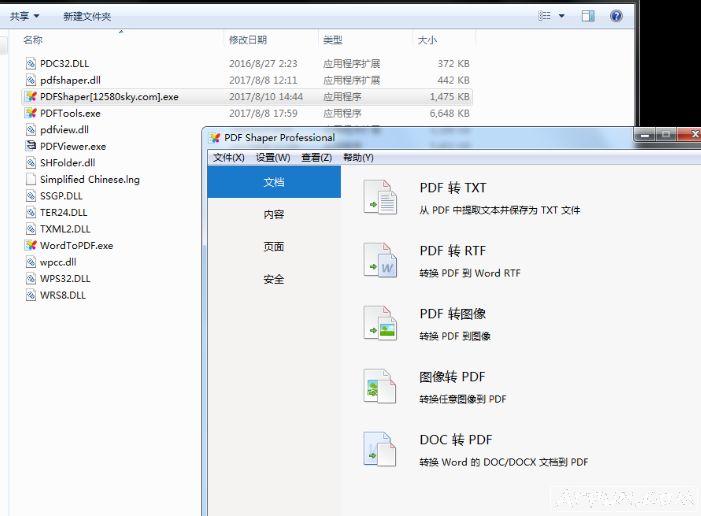Open the 帮助(Y) menu
The width and height of the screenshot is (701, 516).
click(358, 157)
